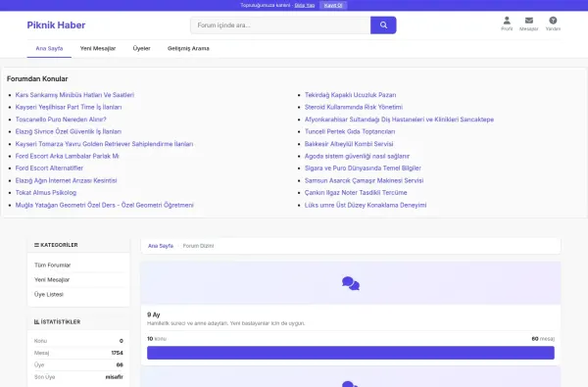This screenshot has width=588, height=387.
Task: Click the '60 mesaj' count in 9 Ay card
Action: [x=543, y=339]
